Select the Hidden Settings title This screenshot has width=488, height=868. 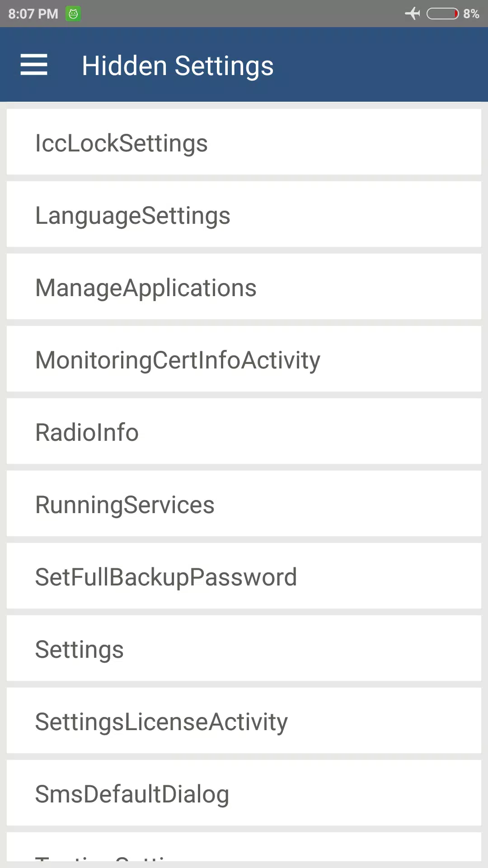[x=178, y=66]
